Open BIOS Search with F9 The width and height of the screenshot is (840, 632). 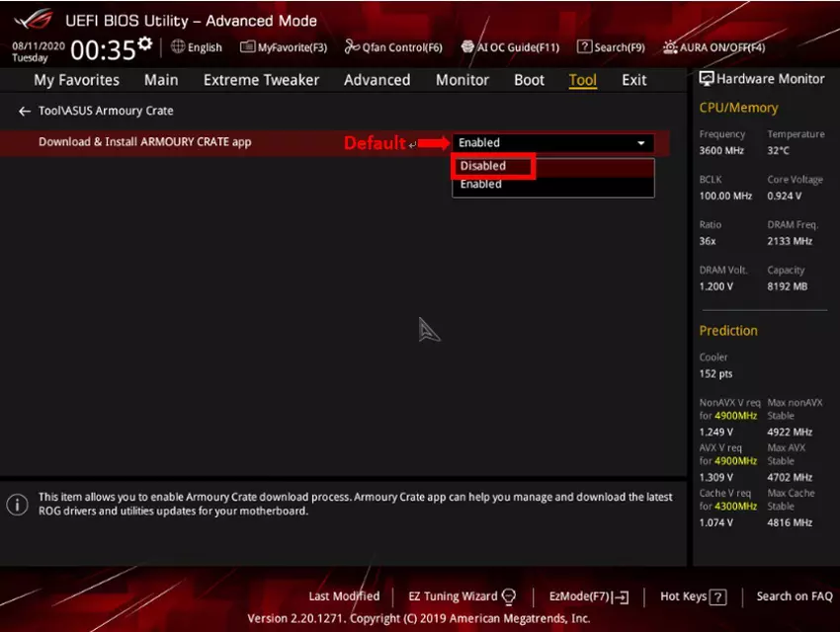click(611, 46)
